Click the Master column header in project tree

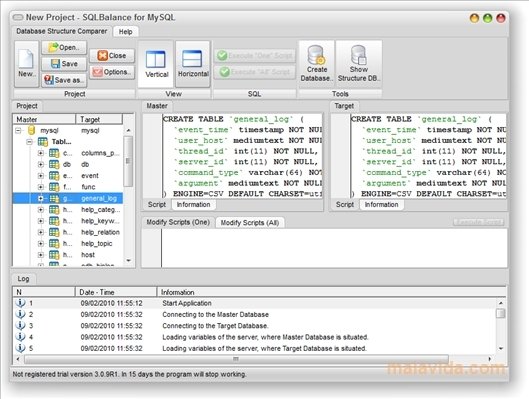pyautogui.click(x=44, y=119)
